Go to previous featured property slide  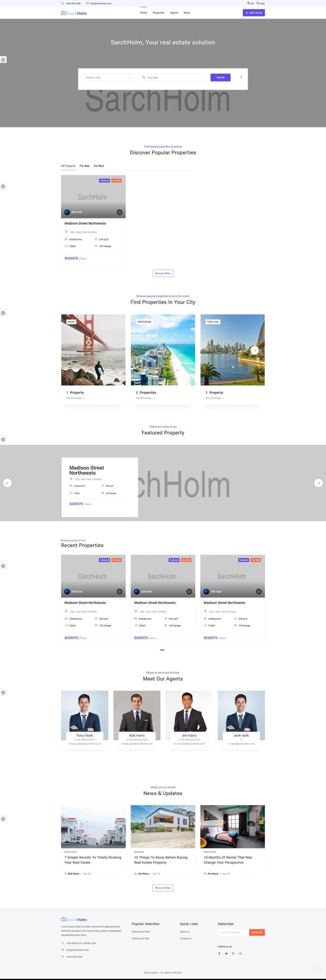tap(7, 483)
